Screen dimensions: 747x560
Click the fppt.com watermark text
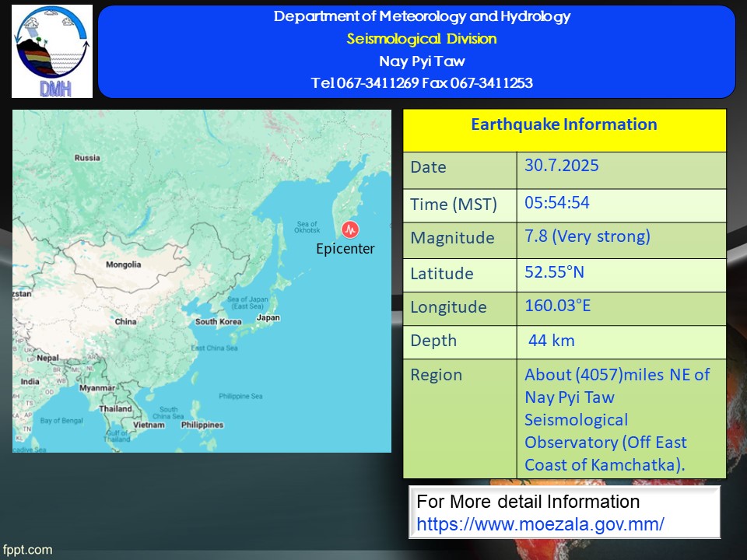[x=27, y=550]
